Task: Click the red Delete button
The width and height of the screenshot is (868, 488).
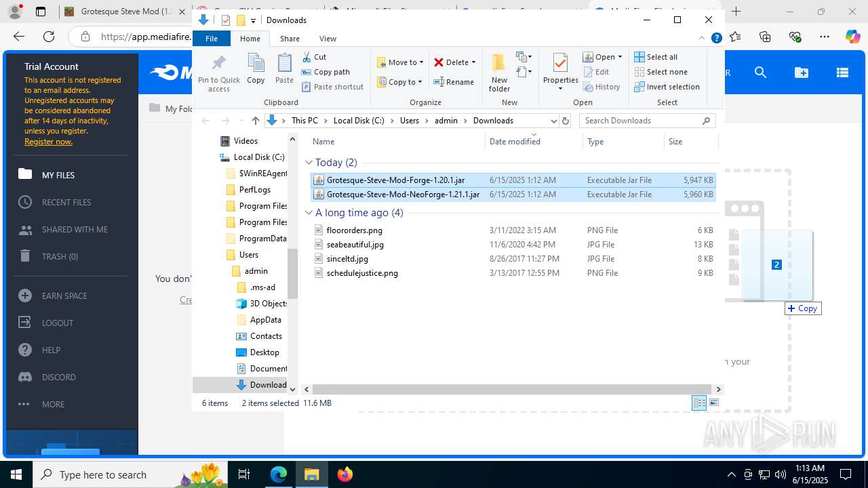Action: pos(451,62)
